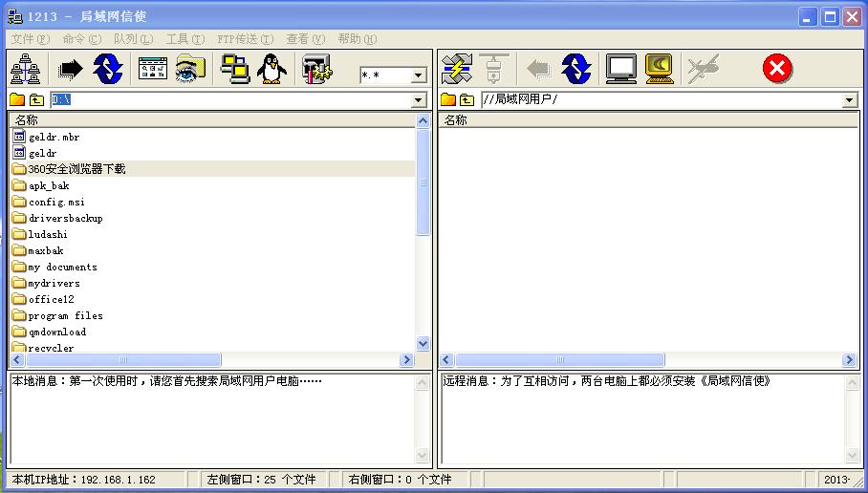868x493 pixels.
Task: Open the file list view window icon
Action: 153,68
